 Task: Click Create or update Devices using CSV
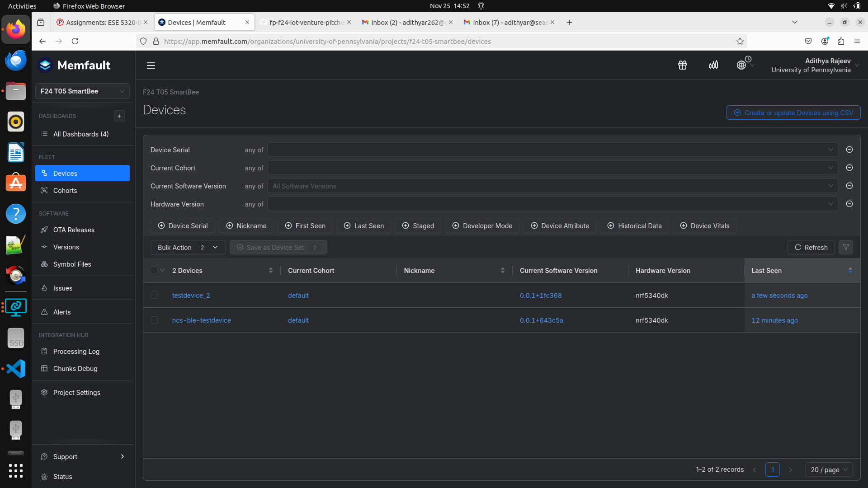793,113
